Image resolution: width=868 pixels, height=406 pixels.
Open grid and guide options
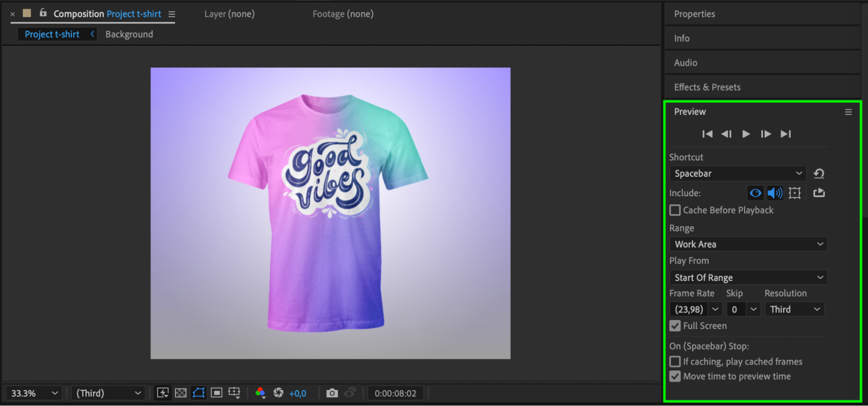(234, 393)
